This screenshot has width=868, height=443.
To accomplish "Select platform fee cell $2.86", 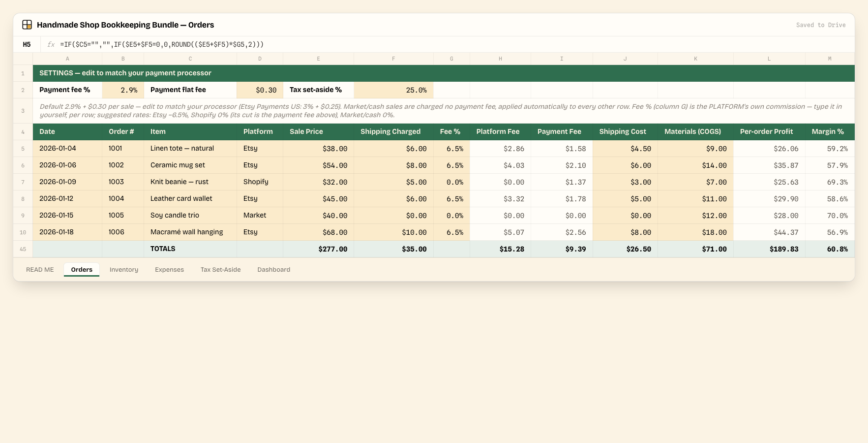I will pos(500,149).
